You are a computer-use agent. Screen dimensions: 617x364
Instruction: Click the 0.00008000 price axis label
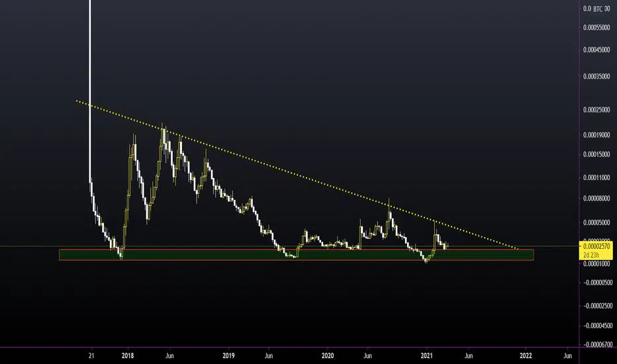coord(596,199)
